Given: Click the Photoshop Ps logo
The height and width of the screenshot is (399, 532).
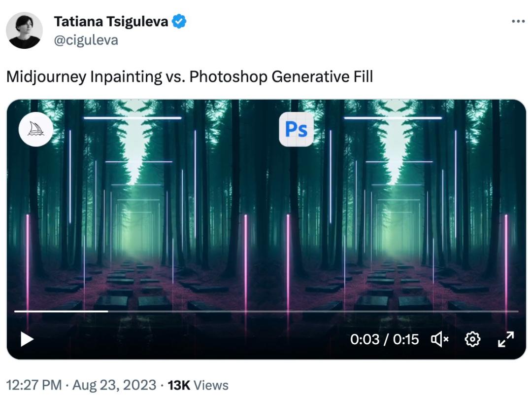Looking at the screenshot, I should 296,129.
